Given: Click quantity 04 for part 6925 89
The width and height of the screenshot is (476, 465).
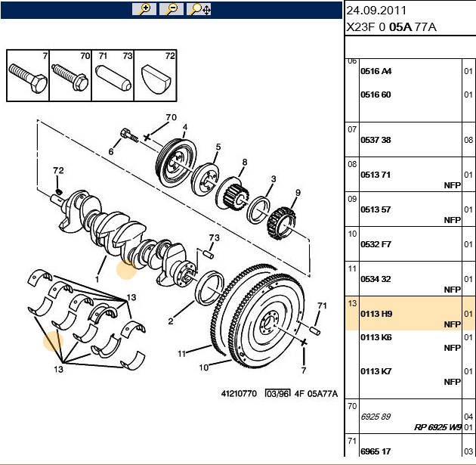Looking at the screenshot, I should [x=468, y=417].
